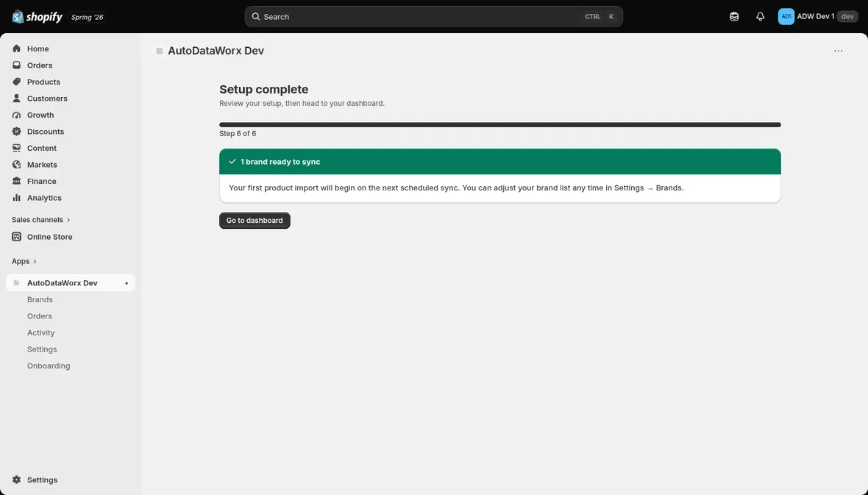Click the Go to dashboard button
This screenshot has height=495, width=868.
click(x=255, y=221)
